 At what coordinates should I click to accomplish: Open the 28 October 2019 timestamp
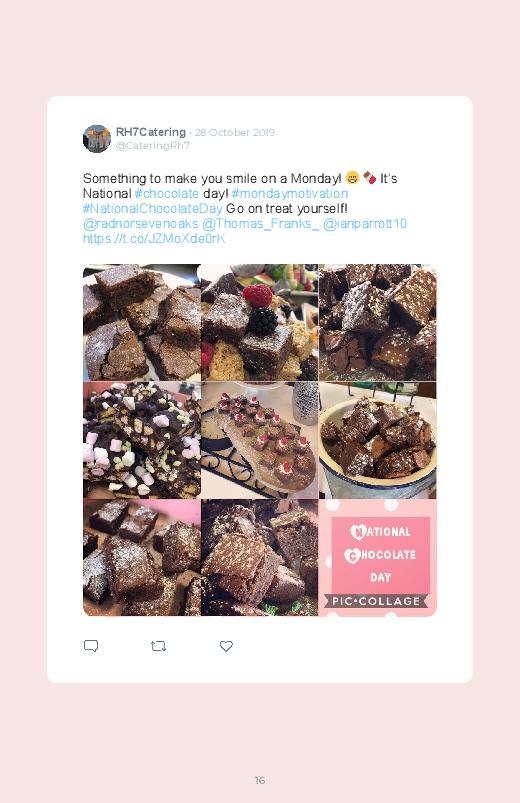[235, 132]
